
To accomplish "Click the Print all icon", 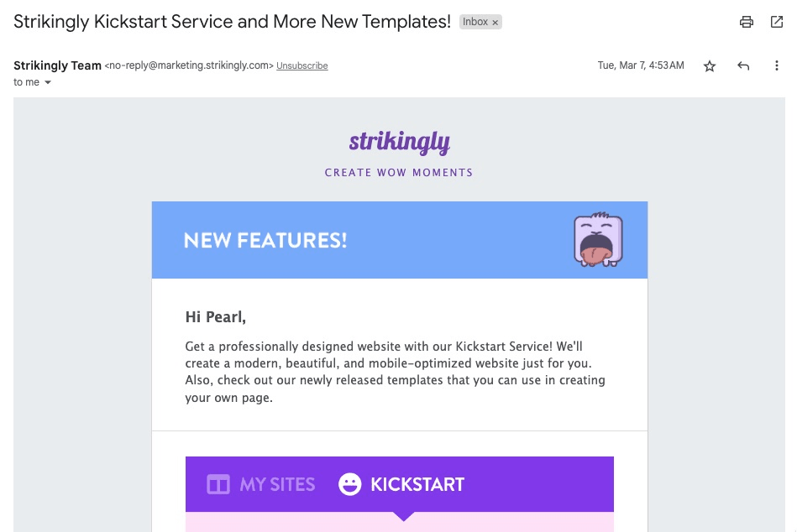I will pos(747,23).
